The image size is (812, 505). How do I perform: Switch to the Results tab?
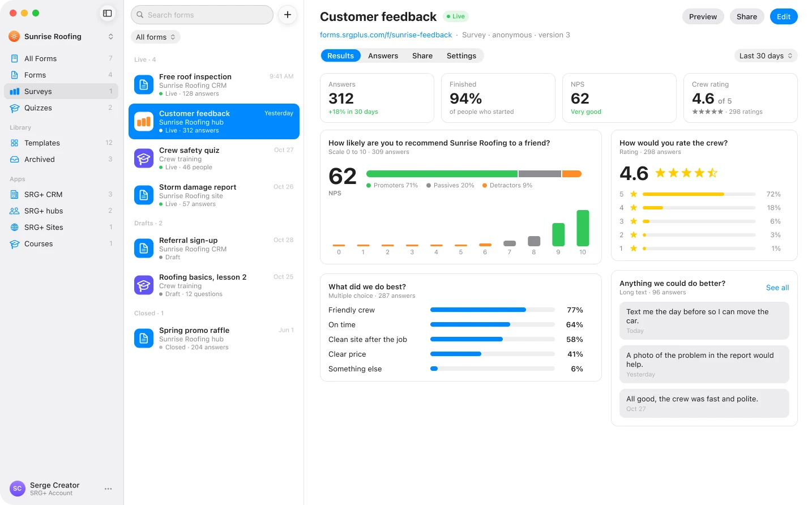340,55
